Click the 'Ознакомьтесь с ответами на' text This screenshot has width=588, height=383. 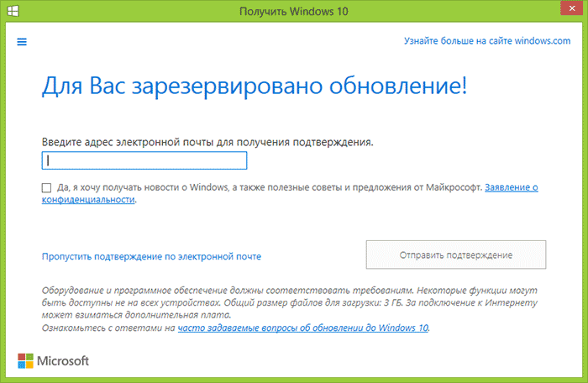coord(108,328)
